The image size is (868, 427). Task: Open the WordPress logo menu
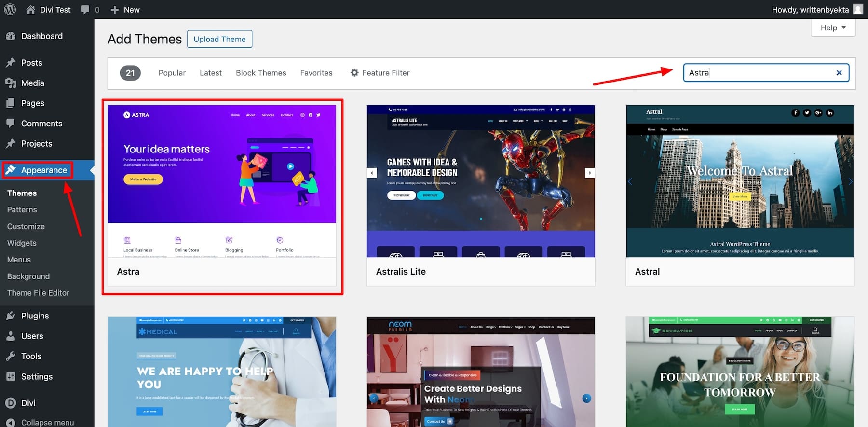click(x=10, y=10)
